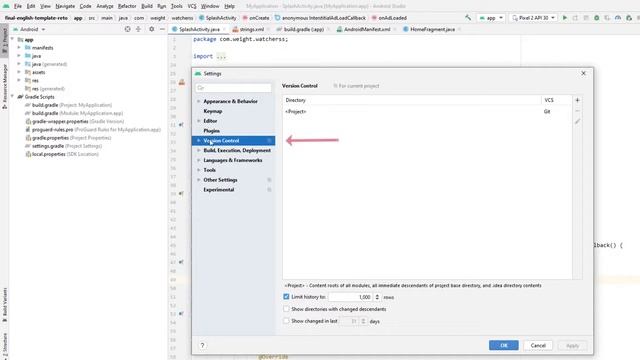Expand Build, Execution, Deployment category
This screenshot has height=360, width=640.
tap(199, 150)
